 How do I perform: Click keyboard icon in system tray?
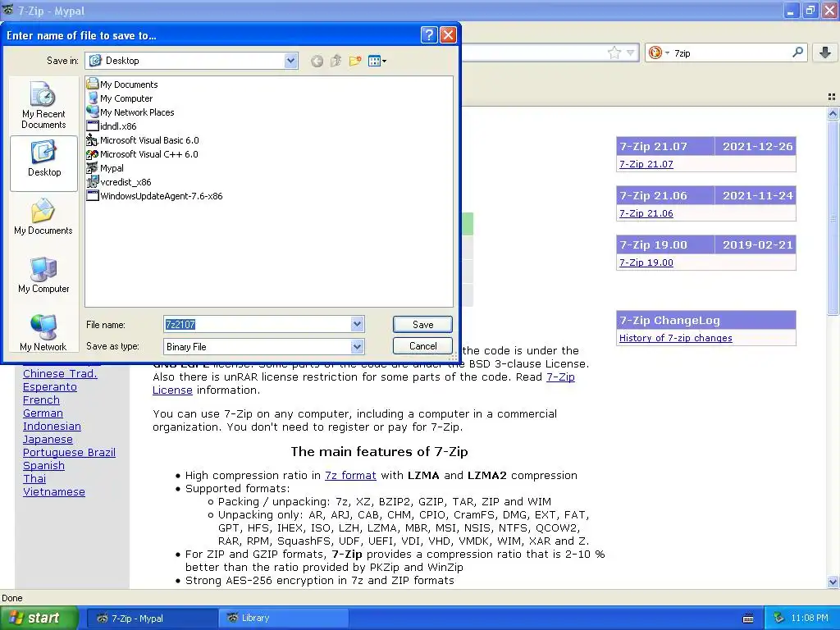point(748,619)
